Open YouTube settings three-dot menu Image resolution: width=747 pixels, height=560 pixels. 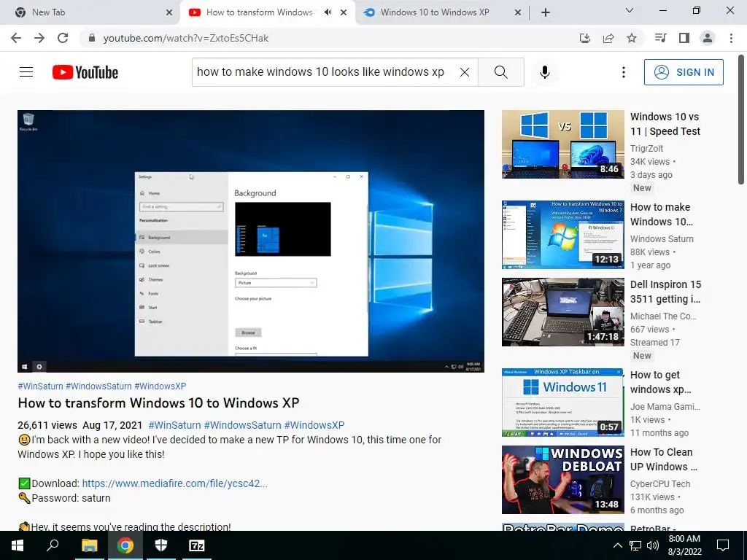tap(623, 72)
